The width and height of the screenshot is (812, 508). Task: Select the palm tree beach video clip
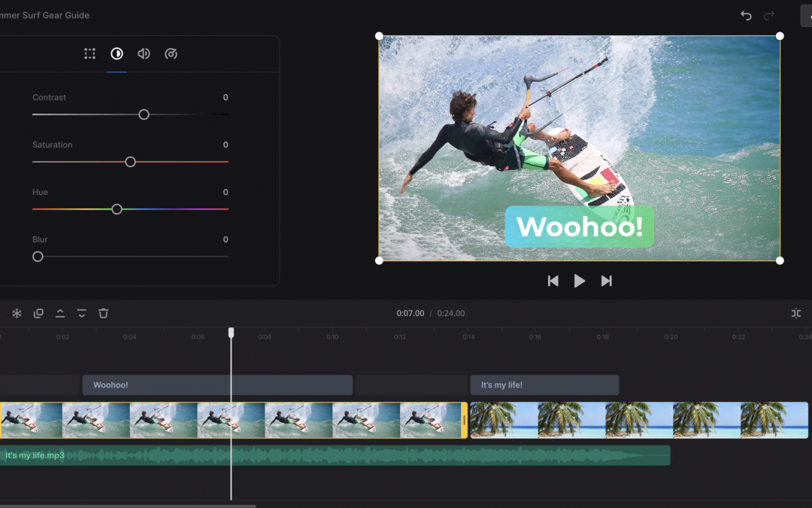[638, 420]
